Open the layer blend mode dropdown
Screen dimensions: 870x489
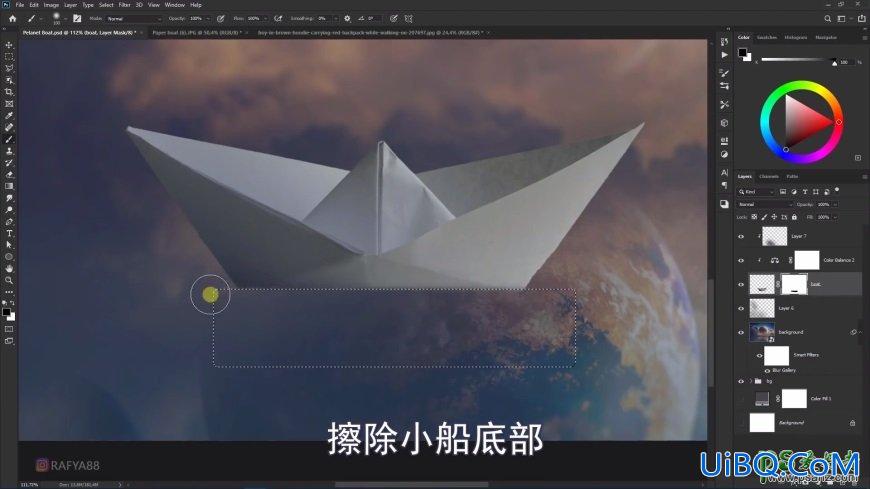tap(765, 204)
